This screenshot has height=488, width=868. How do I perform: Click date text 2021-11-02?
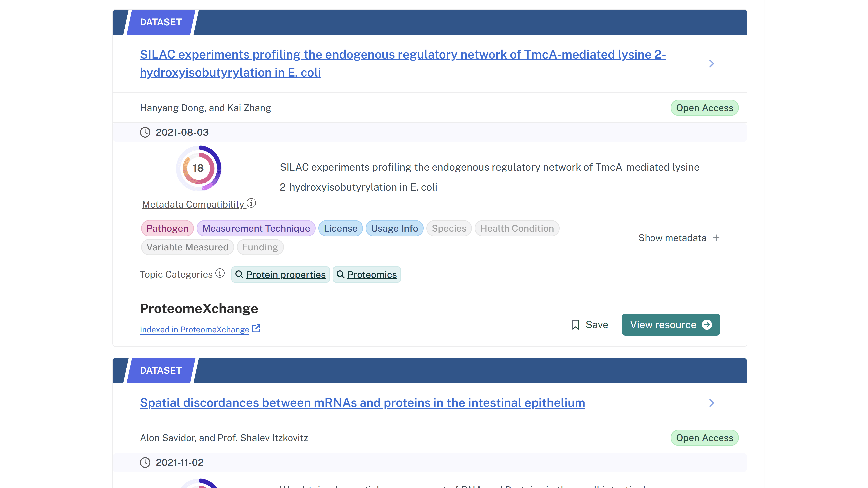tap(180, 462)
